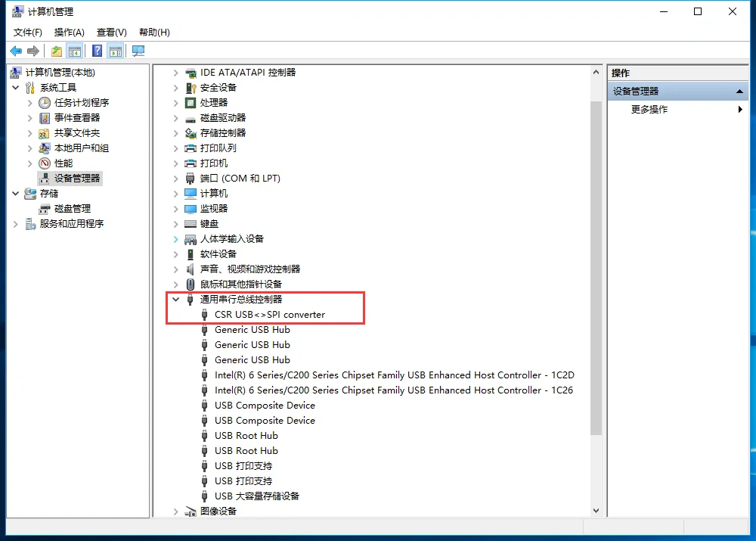Click the 磁盘驱动器 drive icon
Image resolution: width=756 pixels, height=541 pixels.
click(191, 118)
